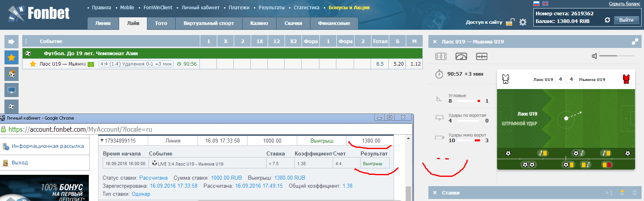
Task: Click Выход in the account window sidebar
Action: pyautogui.click(x=20, y=163)
